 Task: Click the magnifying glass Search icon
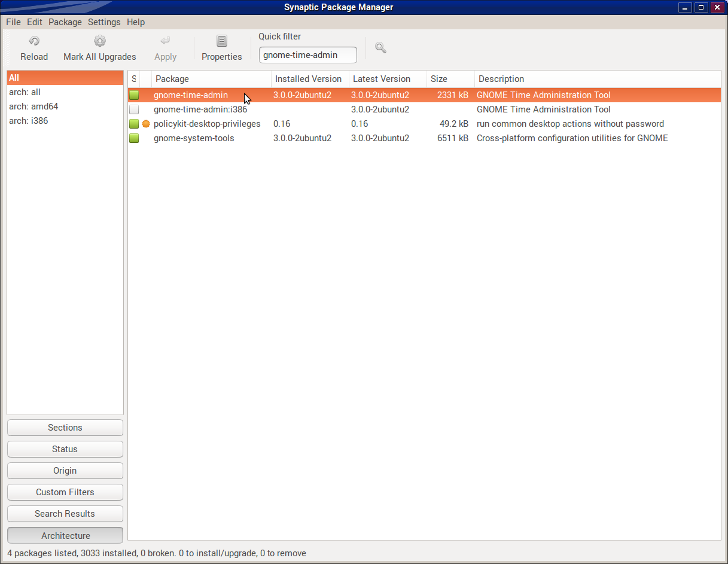click(x=380, y=48)
